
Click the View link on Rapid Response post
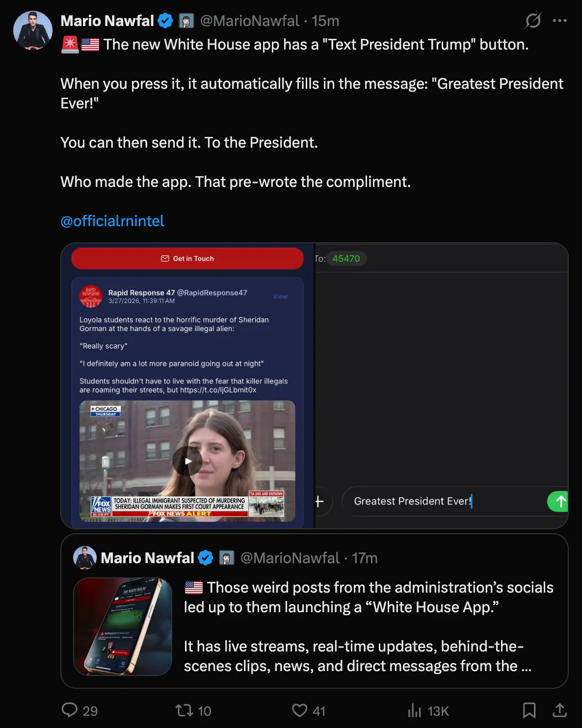280,296
